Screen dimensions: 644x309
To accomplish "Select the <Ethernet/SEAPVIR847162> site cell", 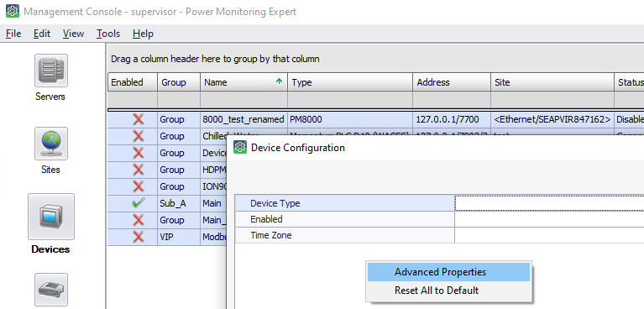I will click(x=552, y=119).
